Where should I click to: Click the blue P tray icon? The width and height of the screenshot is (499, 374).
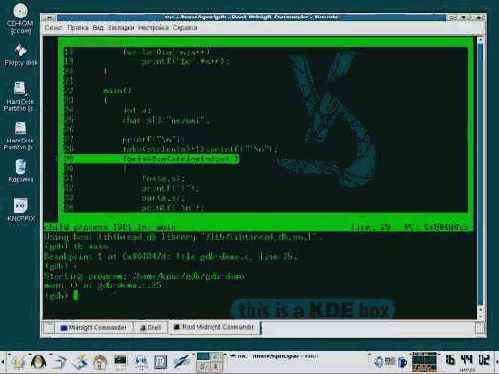pos(403,362)
